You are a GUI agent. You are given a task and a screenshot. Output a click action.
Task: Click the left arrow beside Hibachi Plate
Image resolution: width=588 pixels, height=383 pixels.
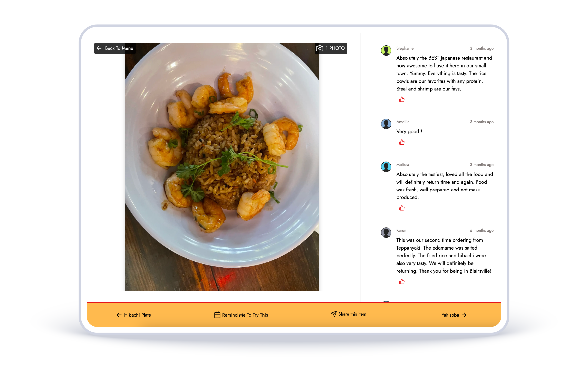click(x=119, y=315)
